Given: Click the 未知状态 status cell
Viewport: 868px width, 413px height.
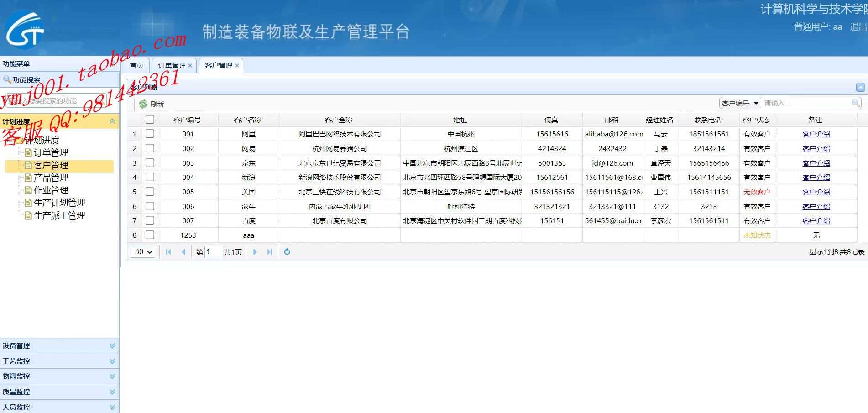Looking at the screenshot, I should (757, 235).
